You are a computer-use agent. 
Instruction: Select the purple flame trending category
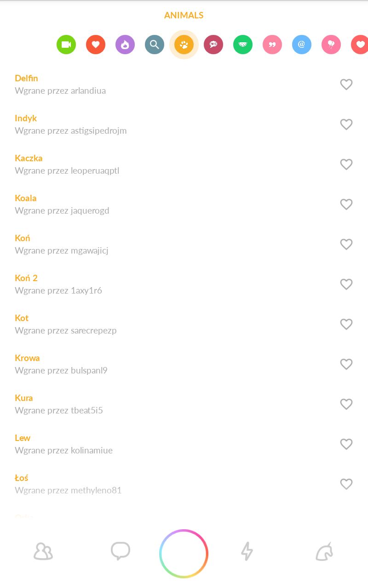pyautogui.click(x=125, y=45)
